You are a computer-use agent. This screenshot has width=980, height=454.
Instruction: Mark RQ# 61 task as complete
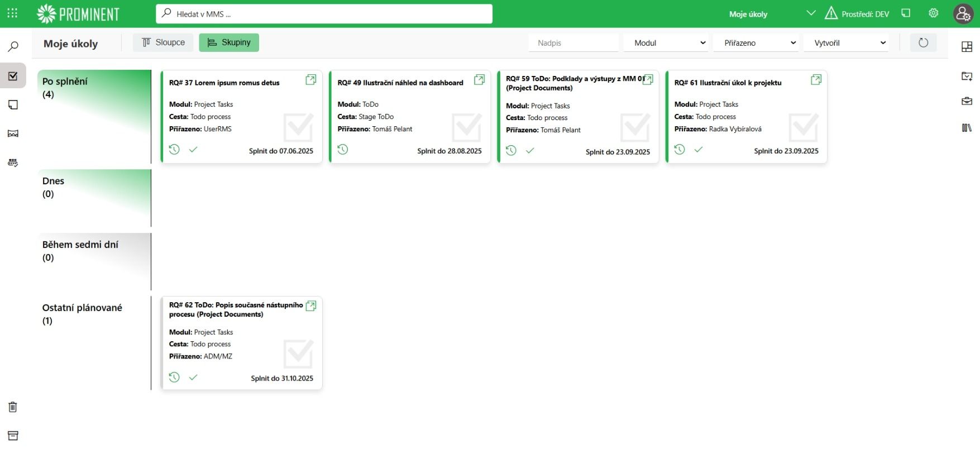(698, 150)
